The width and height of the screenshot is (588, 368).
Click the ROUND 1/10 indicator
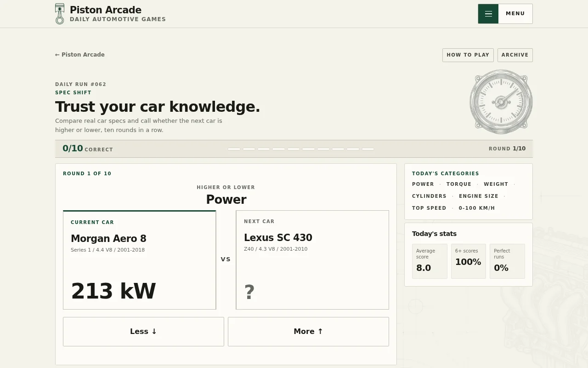coord(507,149)
